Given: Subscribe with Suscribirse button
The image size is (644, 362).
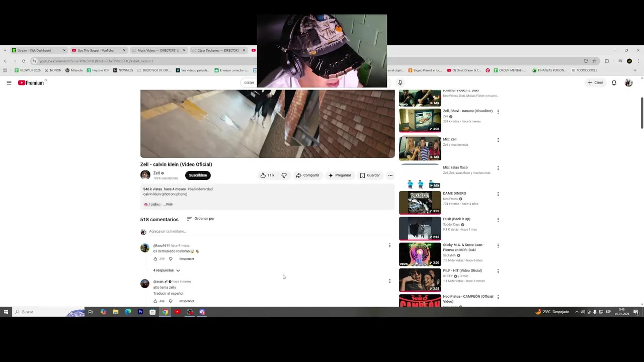Looking at the screenshot, I should click(x=198, y=175).
